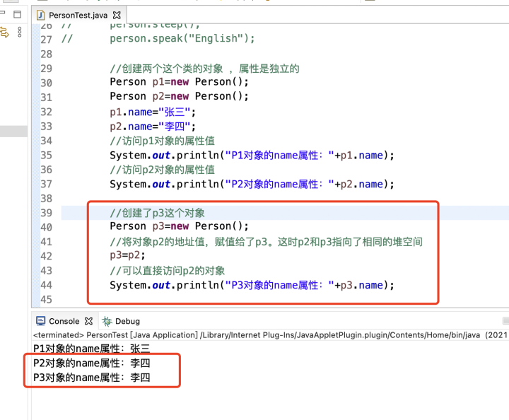Viewport: 509px width, 420px height.
Task: Select the PersonTest.java editor tab
Action: [79, 16]
